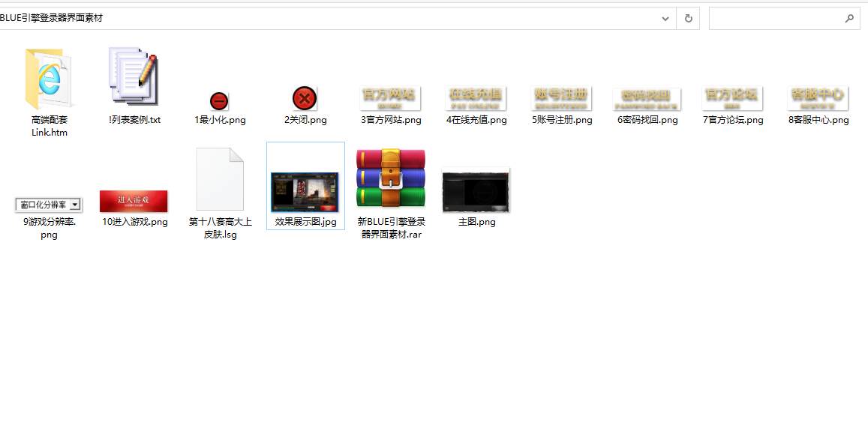This screenshot has height=437, width=868.
Task: Select the 9游戏分辨率.png image
Action: coord(48,204)
